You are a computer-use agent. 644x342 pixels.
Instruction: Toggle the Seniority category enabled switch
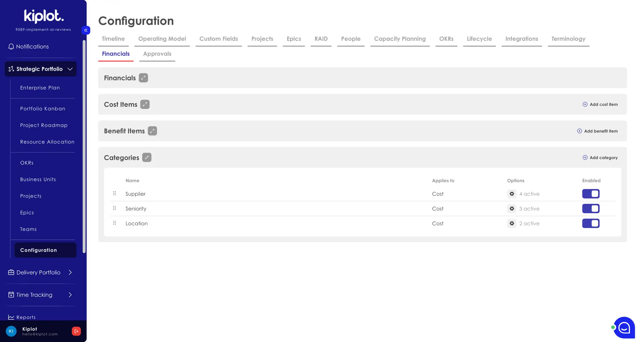click(x=591, y=209)
